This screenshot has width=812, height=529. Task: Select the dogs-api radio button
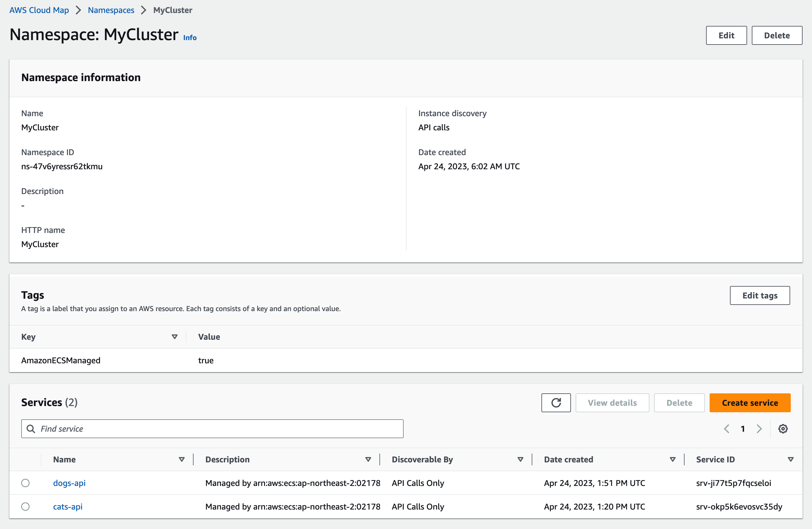pyautogui.click(x=25, y=483)
